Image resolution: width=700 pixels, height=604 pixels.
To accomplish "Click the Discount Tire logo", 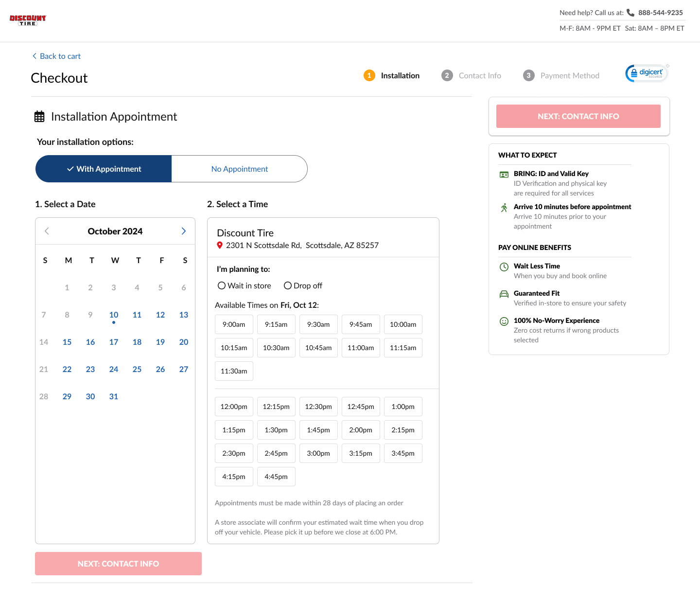I will click(28, 20).
